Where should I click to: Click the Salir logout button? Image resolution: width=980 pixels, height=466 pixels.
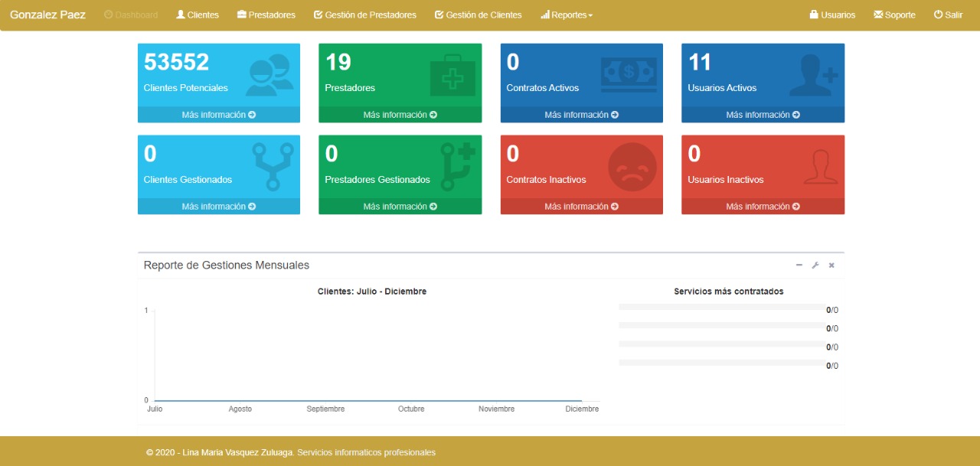click(x=948, y=15)
